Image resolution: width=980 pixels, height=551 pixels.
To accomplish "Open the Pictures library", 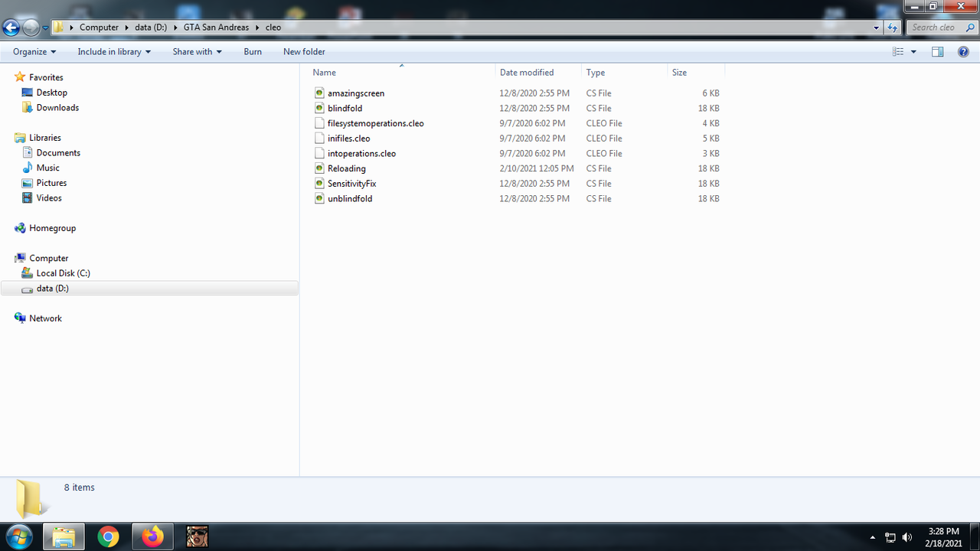I will 51,183.
